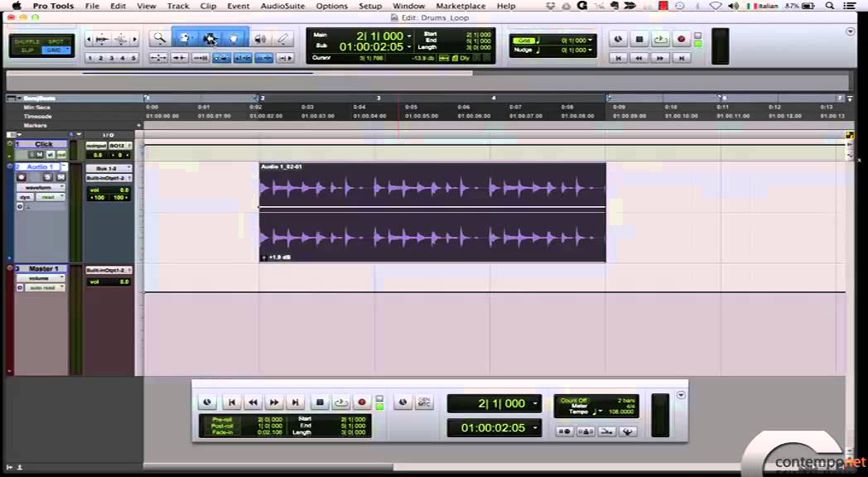Click Fast Forward in top transport

click(660, 57)
